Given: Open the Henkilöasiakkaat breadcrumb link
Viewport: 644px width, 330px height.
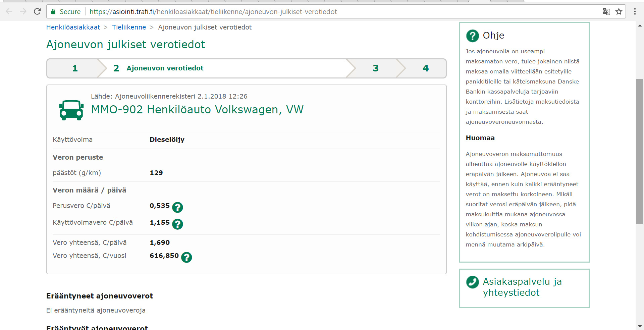Looking at the screenshot, I should (73, 27).
